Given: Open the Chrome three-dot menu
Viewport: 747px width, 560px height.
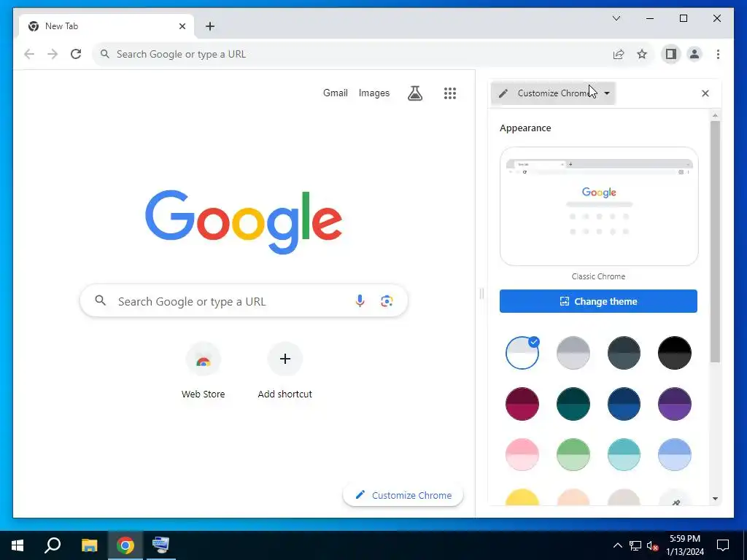Looking at the screenshot, I should (x=718, y=54).
